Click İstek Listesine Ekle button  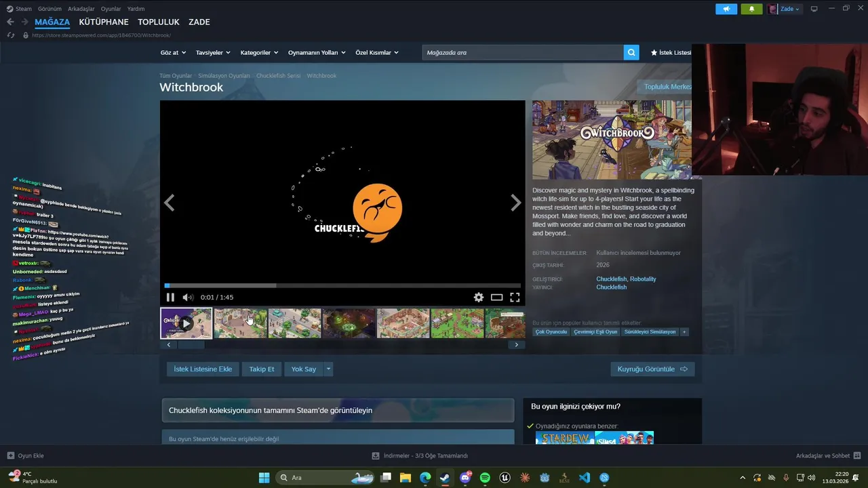tap(203, 369)
